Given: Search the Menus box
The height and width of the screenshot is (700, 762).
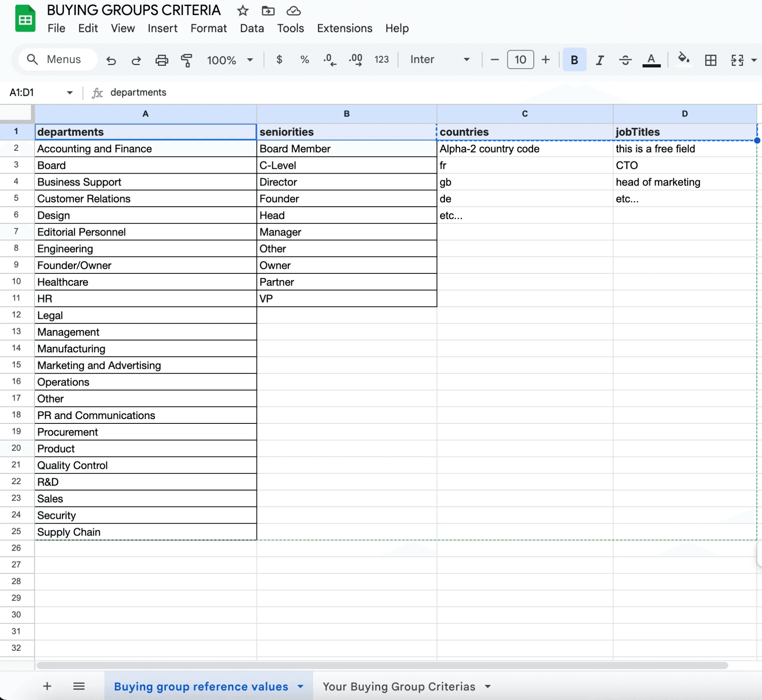Looking at the screenshot, I should [x=58, y=59].
